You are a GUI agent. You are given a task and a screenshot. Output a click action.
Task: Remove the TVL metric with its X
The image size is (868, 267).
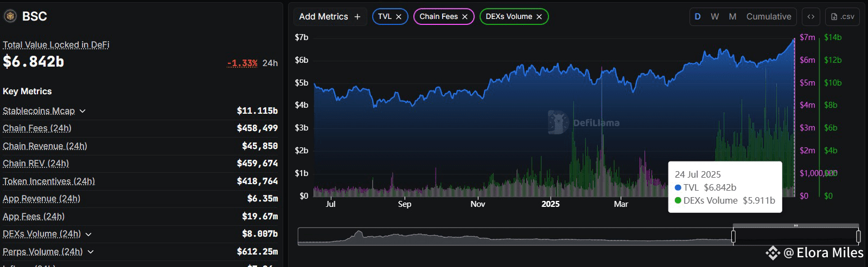coord(399,17)
